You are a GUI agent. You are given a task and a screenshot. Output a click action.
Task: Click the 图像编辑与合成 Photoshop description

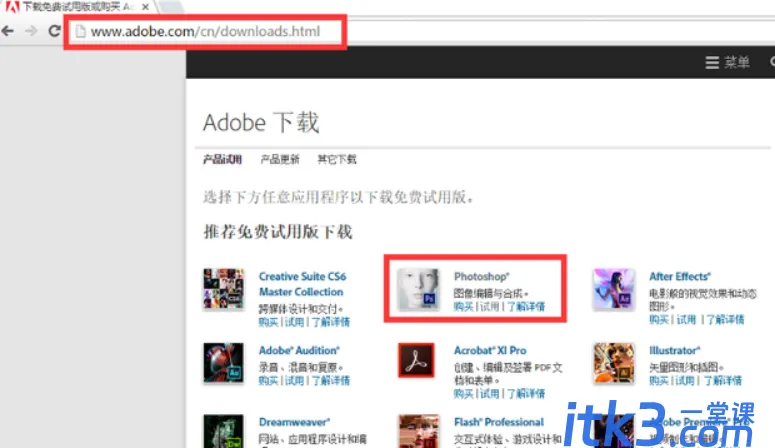coord(491,293)
